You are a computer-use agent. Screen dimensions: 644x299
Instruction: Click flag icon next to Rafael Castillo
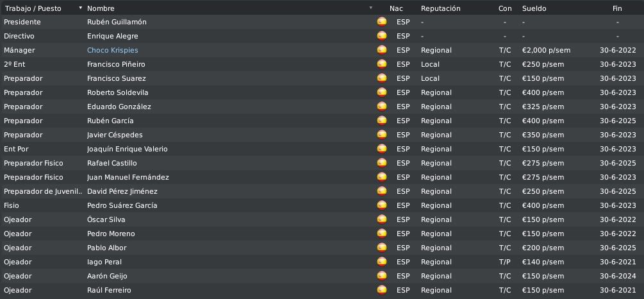pyautogui.click(x=382, y=163)
